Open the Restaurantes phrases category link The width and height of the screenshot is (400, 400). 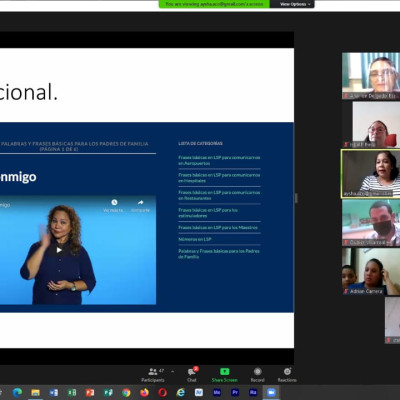219,195
